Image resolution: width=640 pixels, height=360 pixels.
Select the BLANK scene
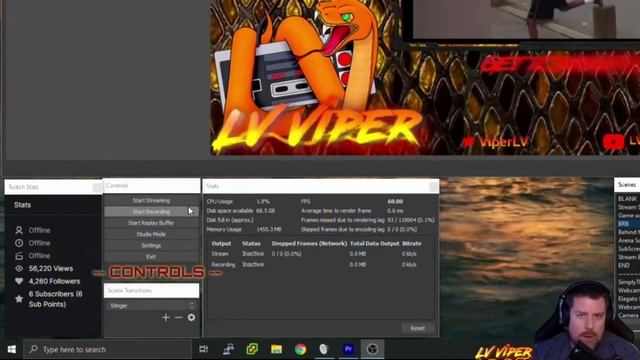click(628, 199)
